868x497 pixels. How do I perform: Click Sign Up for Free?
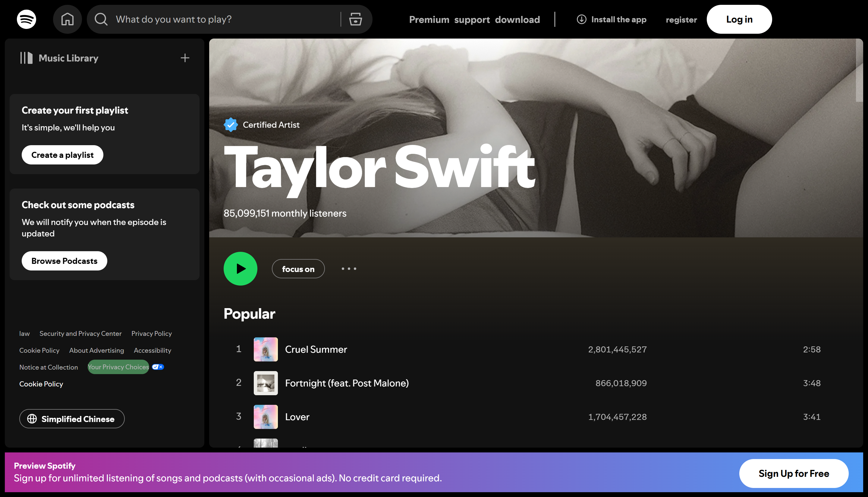click(x=794, y=474)
